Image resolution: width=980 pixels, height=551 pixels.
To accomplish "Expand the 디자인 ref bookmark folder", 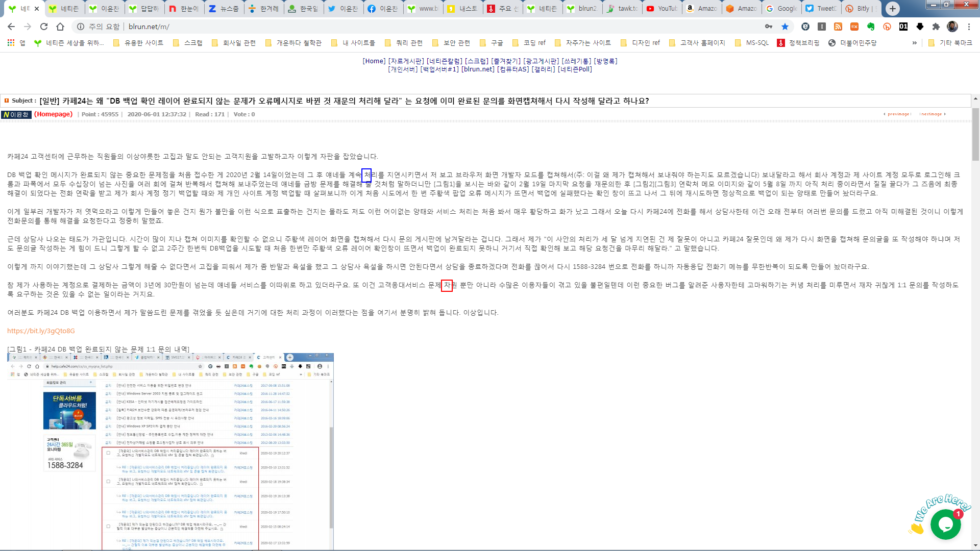I will point(641,43).
